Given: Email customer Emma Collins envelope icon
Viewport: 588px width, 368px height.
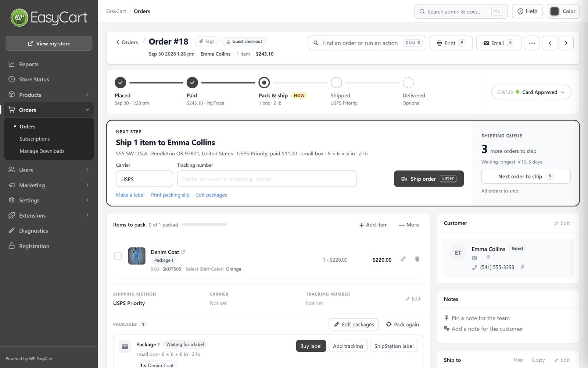Looking at the screenshot, I should coord(474,258).
